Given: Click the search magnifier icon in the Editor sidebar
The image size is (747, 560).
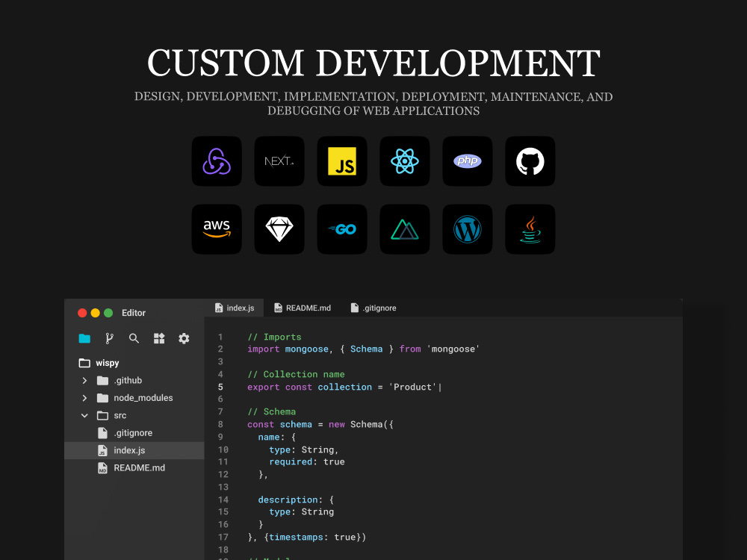Looking at the screenshot, I should pos(134,338).
